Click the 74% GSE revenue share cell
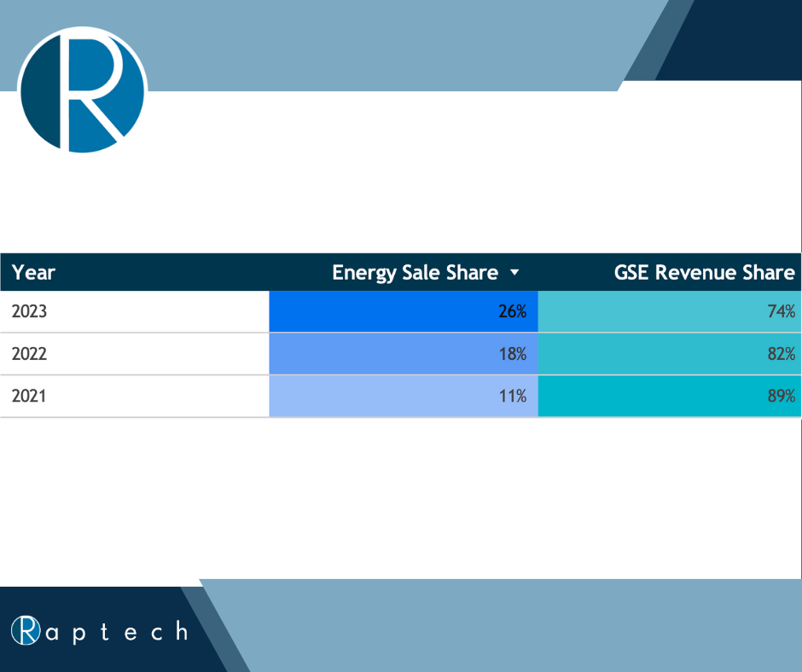The width and height of the screenshot is (802, 672). click(x=670, y=311)
